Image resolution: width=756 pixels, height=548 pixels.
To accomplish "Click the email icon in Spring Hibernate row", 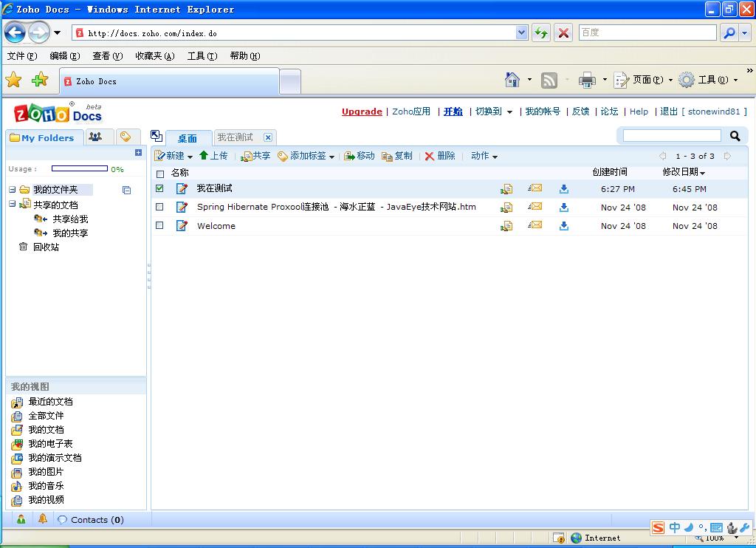I will click(535, 207).
